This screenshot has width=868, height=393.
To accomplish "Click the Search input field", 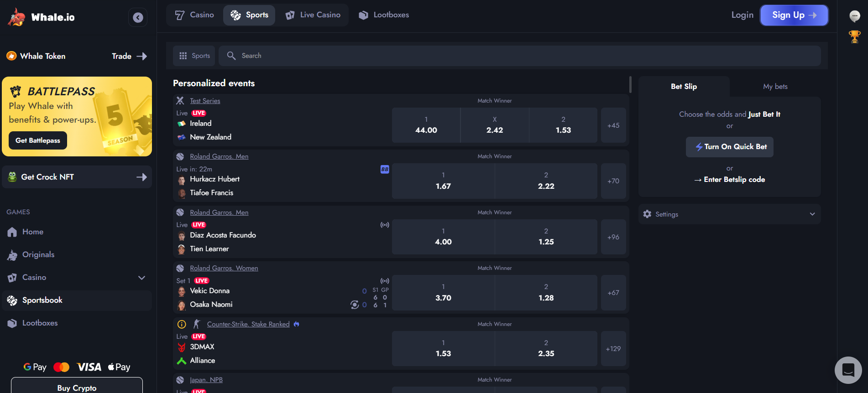I will (519, 56).
